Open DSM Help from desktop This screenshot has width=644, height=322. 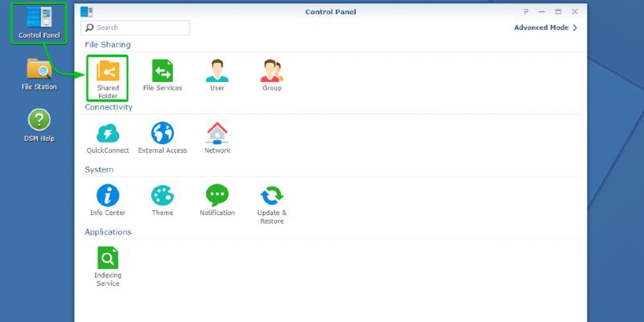click(x=39, y=125)
